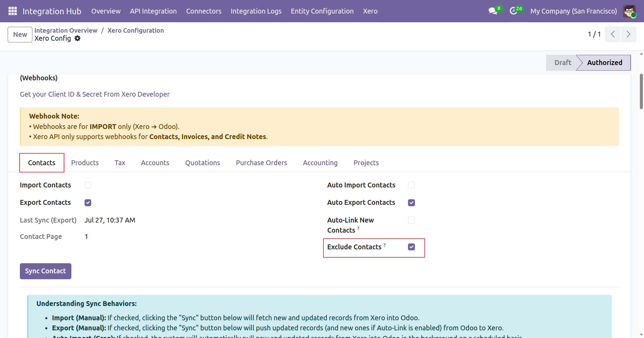
Task: Enable the Auto-Link New Contacts checkbox
Action: 411,220
